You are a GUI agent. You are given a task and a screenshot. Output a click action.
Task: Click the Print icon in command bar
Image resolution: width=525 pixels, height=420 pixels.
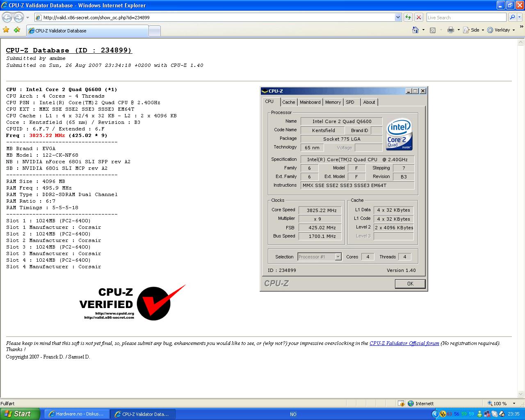coord(451,30)
